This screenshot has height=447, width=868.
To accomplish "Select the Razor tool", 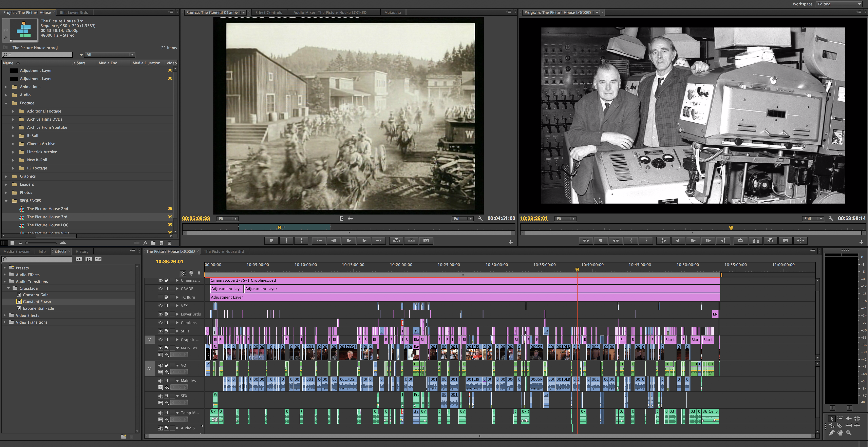I will 840,426.
